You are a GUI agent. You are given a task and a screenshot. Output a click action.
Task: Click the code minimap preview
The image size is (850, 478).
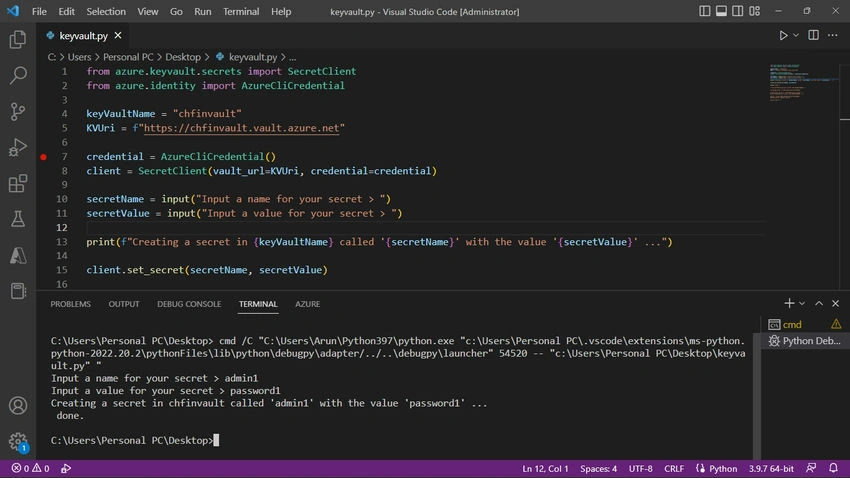pyautogui.click(x=802, y=82)
